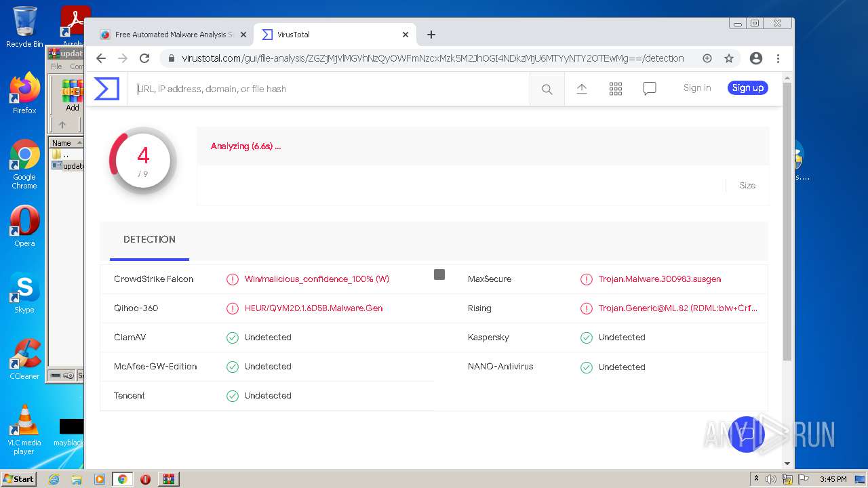Open Chrome profile avatar
The width and height of the screenshot is (868, 488).
click(756, 58)
